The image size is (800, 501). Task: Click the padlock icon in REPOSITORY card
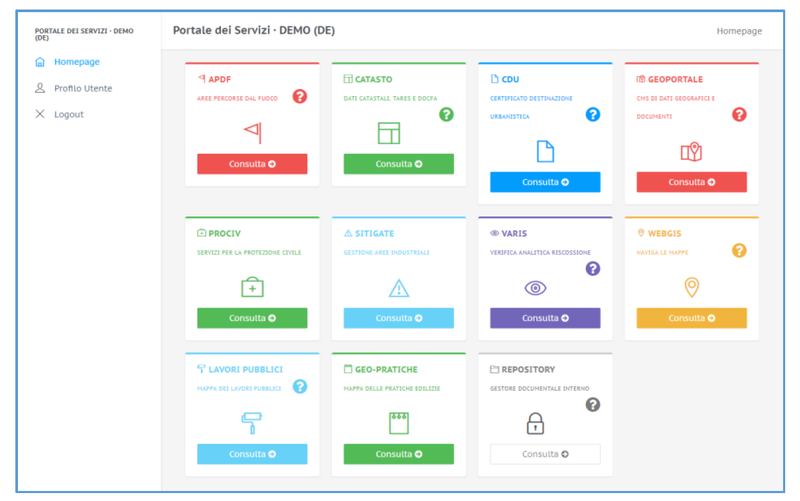[535, 423]
